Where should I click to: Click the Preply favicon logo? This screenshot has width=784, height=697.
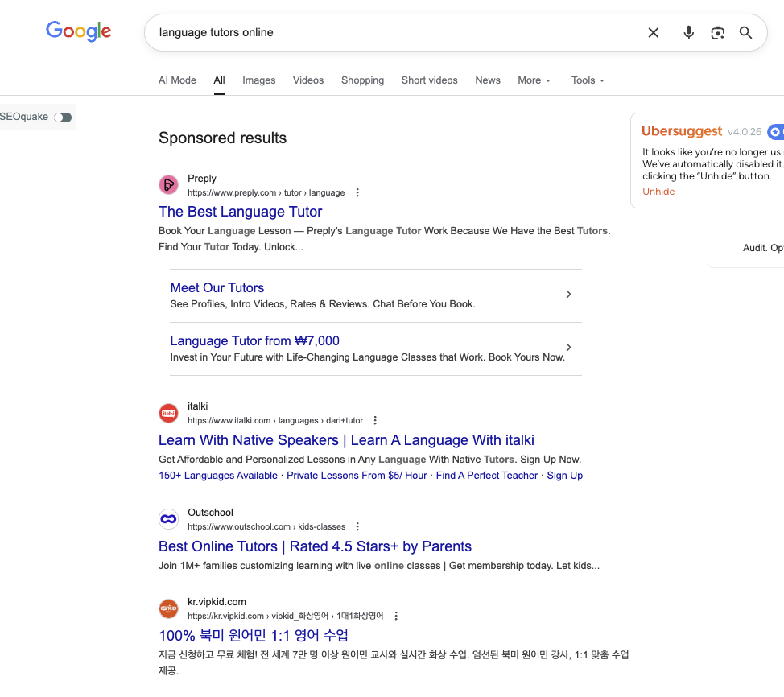[168, 185]
